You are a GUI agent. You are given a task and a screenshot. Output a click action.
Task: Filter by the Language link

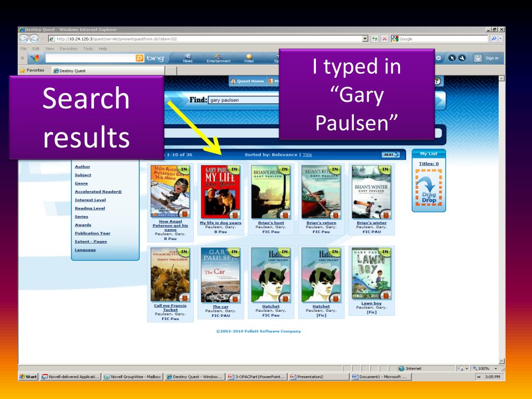[85, 250]
